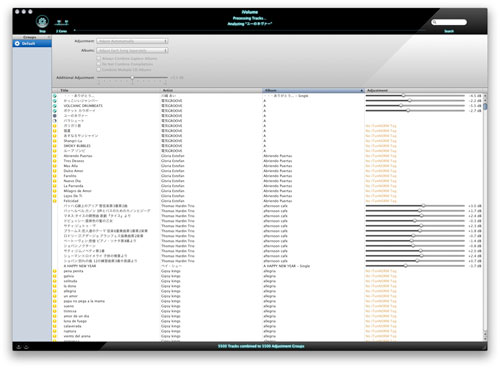
Task: Click the yellow status icon beside Shangri-La
Action: [55, 141]
